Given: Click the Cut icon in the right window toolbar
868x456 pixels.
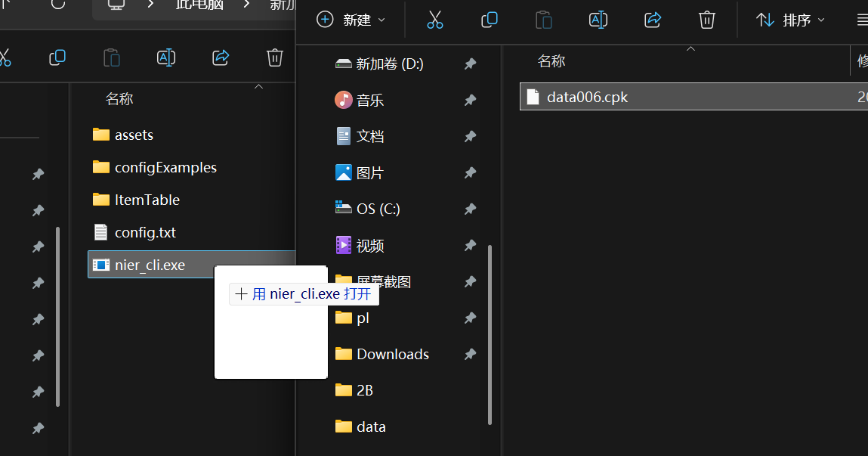Looking at the screenshot, I should (x=434, y=20).
